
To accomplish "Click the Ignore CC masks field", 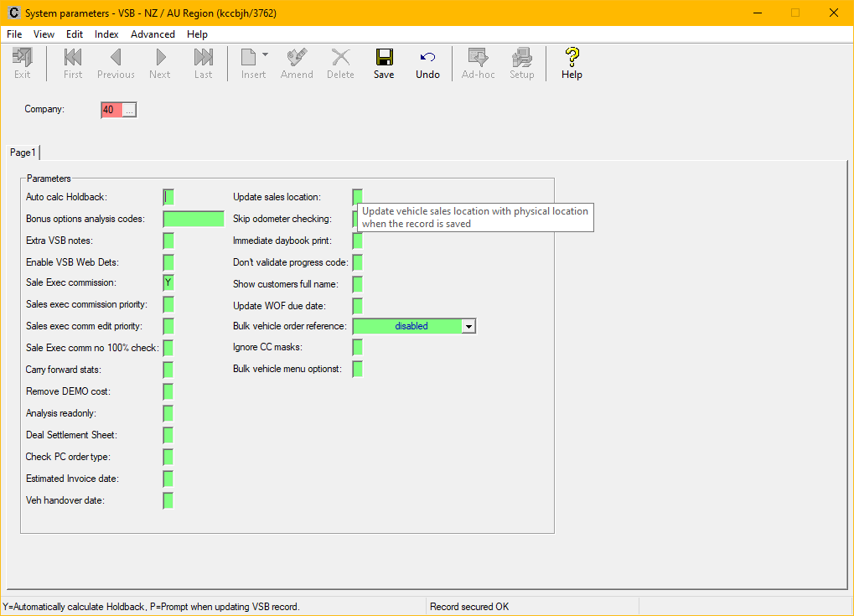I will 357,348.
